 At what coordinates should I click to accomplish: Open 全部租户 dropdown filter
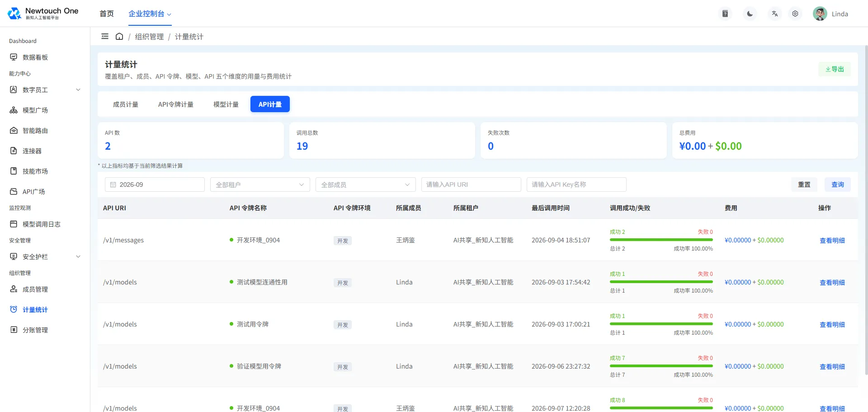(x=260, y=185)
